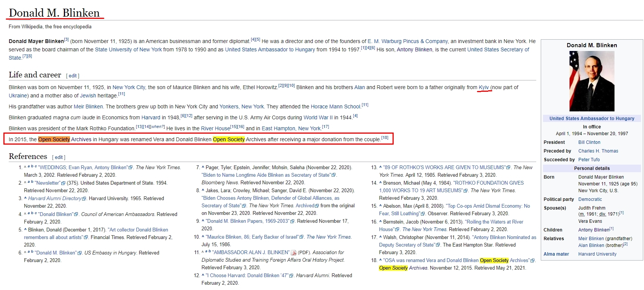Open 'Donald M. Blinken Papers, 1969-2003' reference
644x290 pixels.
pos(247,221)
